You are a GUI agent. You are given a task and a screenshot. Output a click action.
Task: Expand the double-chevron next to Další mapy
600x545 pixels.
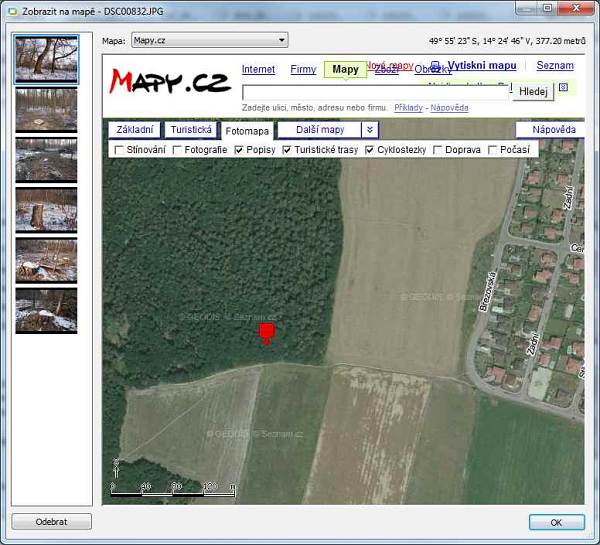coord(369,130)
